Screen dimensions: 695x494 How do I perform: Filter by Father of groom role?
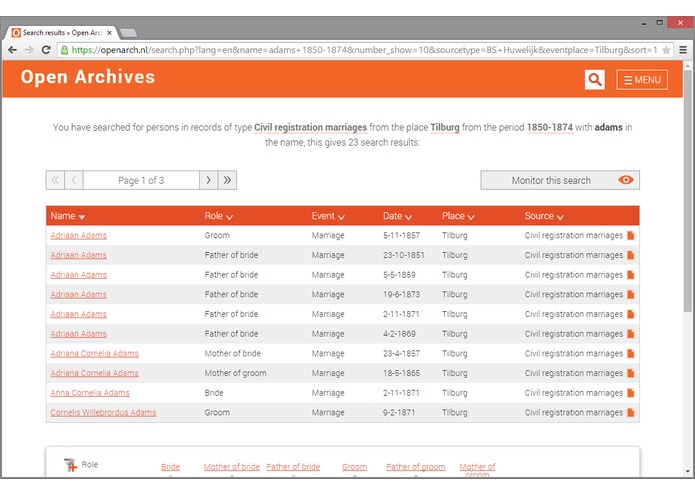point(416,467)
